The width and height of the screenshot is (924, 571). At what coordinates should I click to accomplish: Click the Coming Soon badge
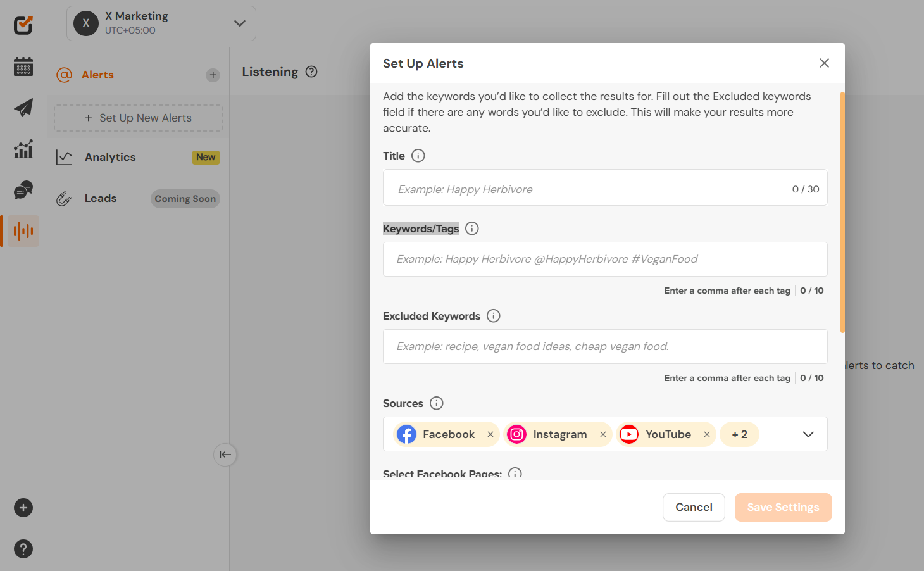185,199
